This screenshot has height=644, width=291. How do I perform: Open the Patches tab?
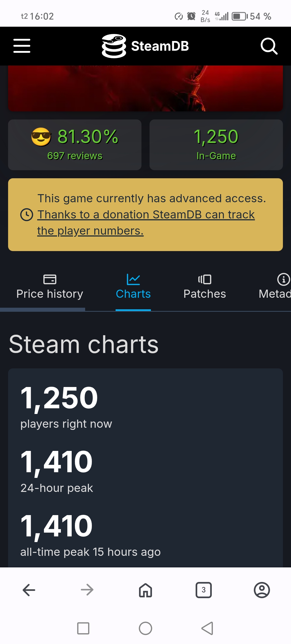[205, 287]
